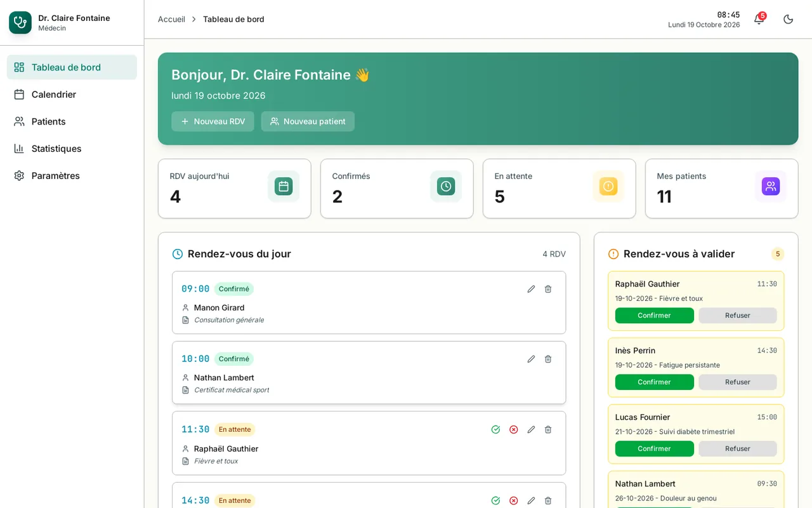Confirm Lucas Fournier's pending appointment
The height and width of the screenshot is (508, 812).
point(654,449)
